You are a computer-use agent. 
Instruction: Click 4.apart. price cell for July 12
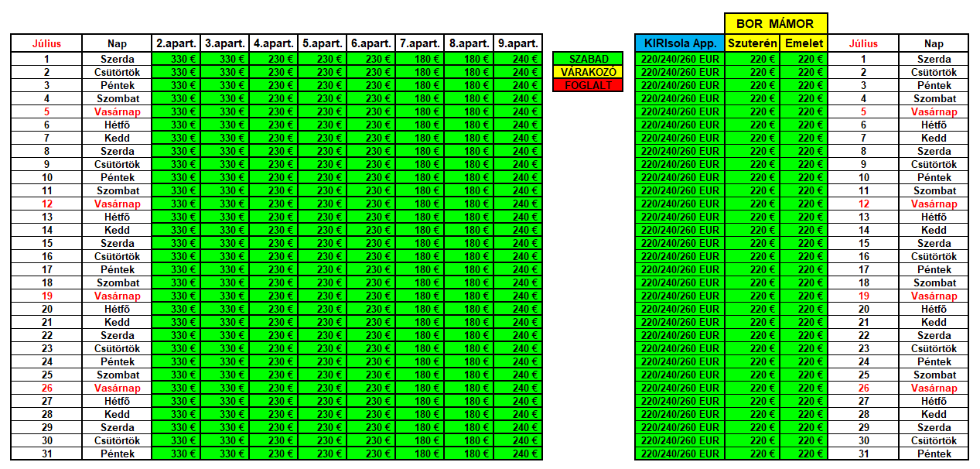pyautogui.click(x=274, y=204)
